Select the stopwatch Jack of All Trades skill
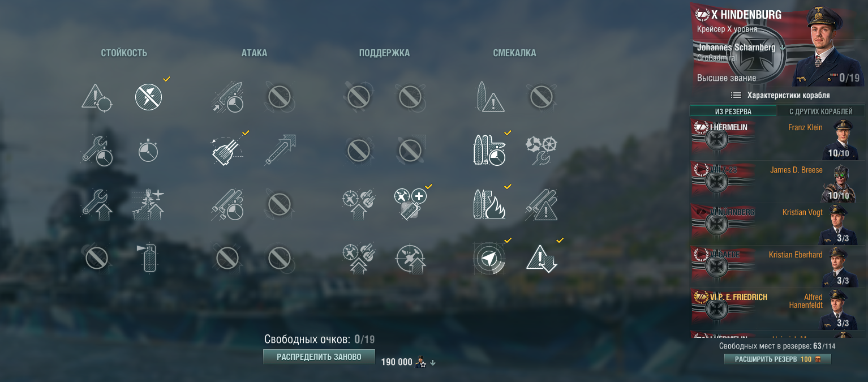Viewport: 868px width, 382px height. (148, 151)
